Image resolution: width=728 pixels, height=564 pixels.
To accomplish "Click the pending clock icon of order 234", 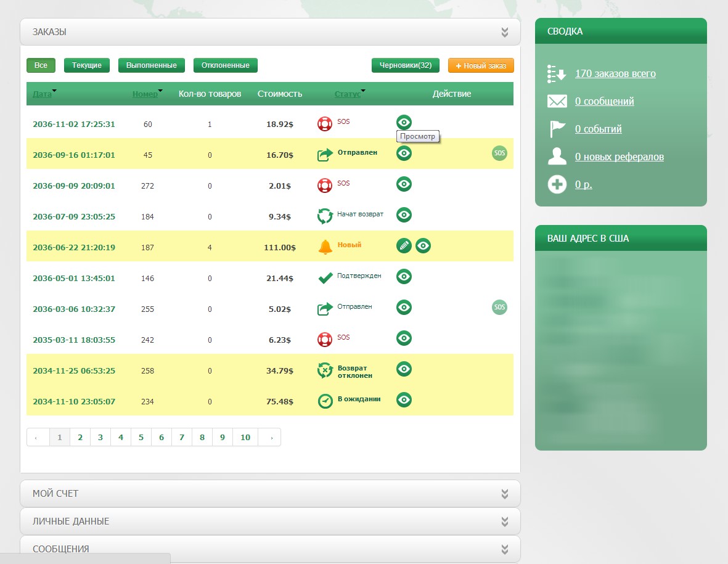I will 325,401.
